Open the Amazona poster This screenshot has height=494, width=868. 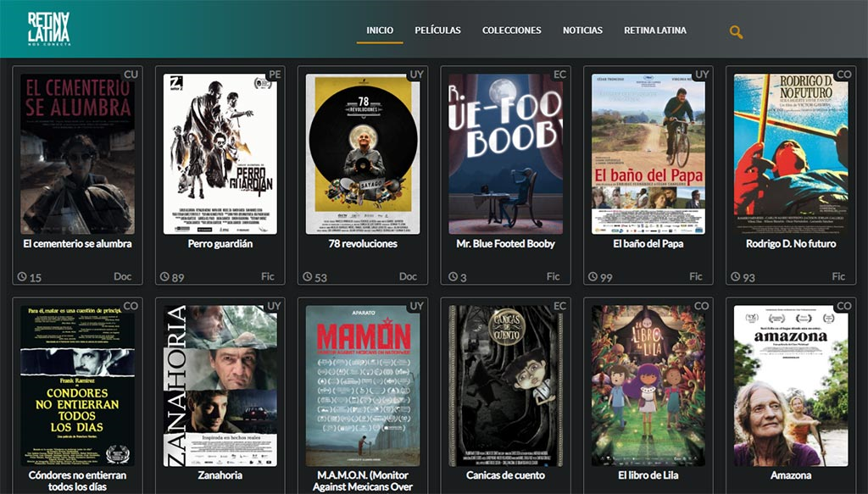point(791,386)
